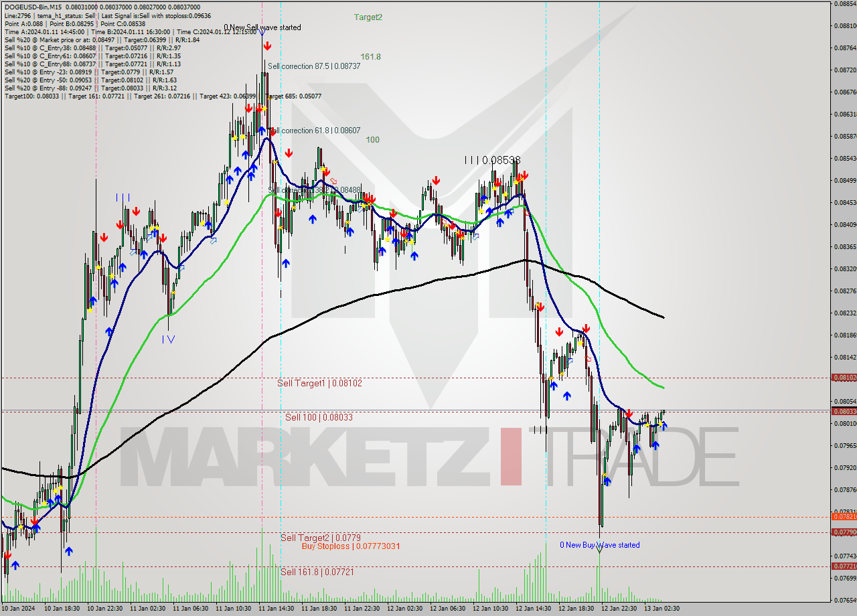
Task: Click the 'Target100: 0.08033' summary line
Action: click(163, 96)
